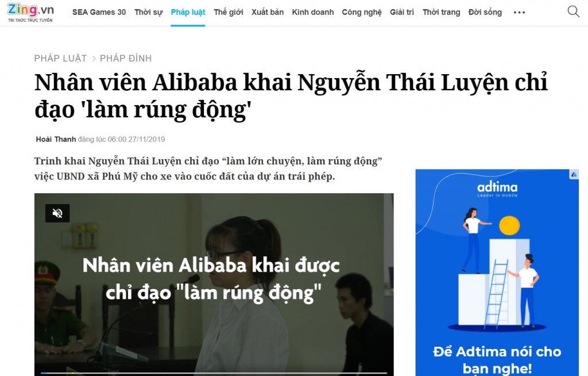The image size is (588, 376).
Task: Click the ad choices icon on the Adtima banner
Action: click(574, 175)
